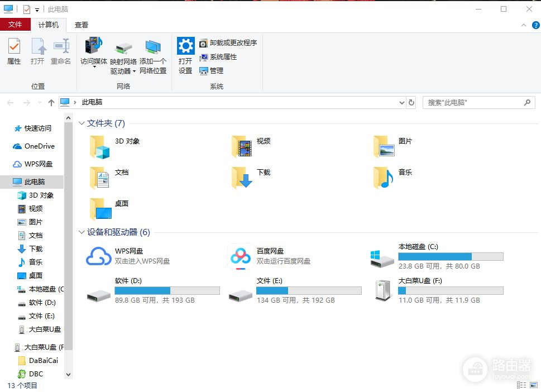Switch to details view in status bar

(521, 385)
